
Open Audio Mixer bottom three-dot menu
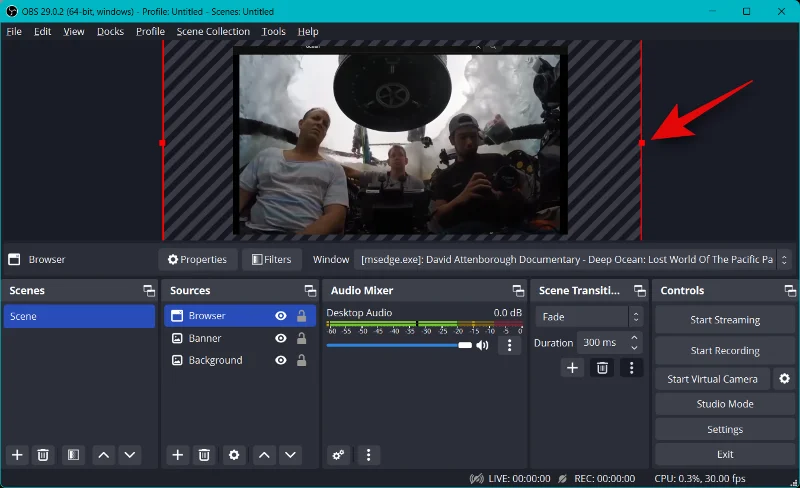click(368, 455)
